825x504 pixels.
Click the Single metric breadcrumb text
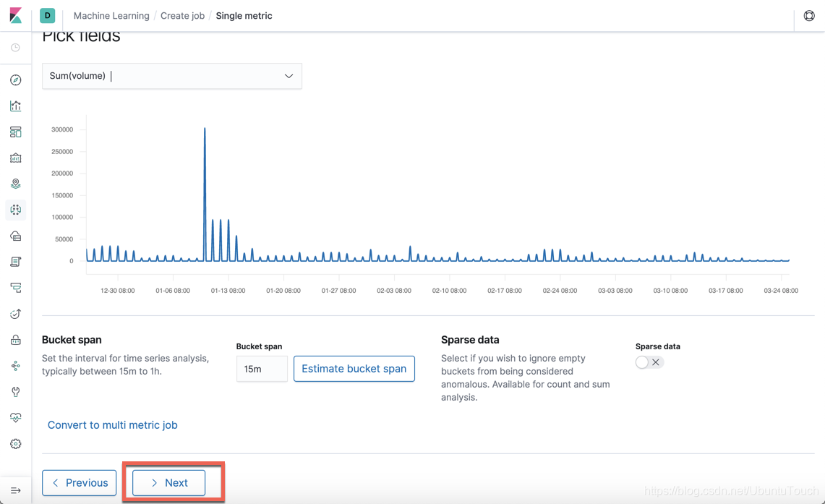tap(244, 16)
